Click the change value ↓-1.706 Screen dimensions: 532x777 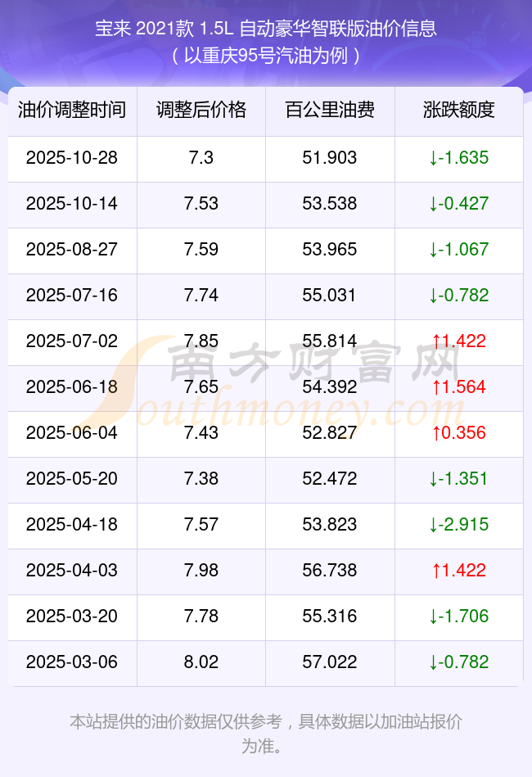[x=458, y=617]
